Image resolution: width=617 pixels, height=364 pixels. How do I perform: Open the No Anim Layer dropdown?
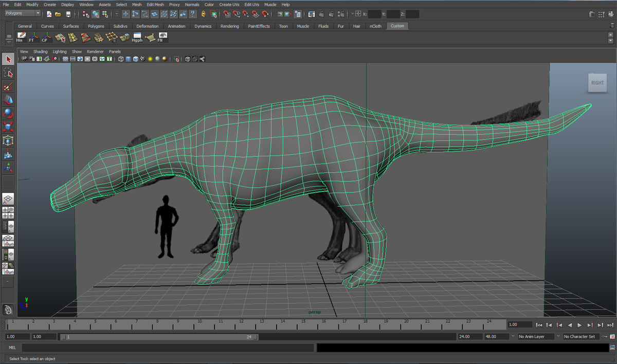pyautogui.click(x=536, y=337)
